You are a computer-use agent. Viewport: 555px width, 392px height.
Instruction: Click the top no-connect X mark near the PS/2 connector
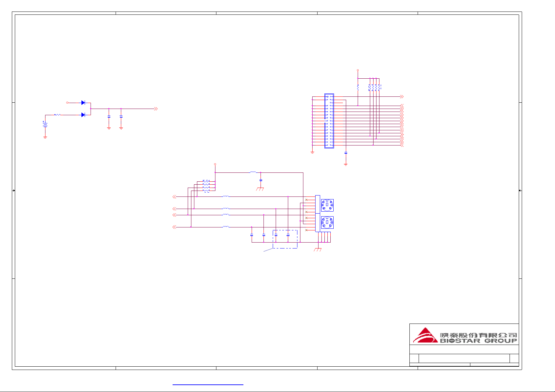click(306, 200)
